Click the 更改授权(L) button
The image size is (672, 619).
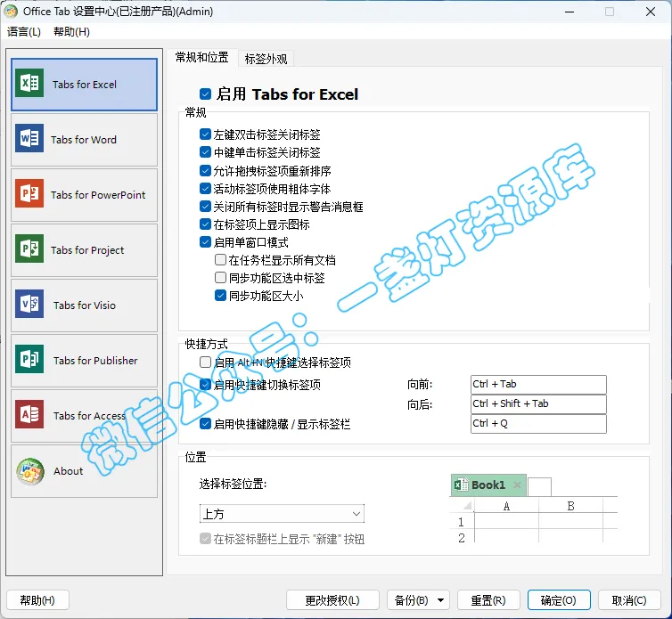tap(332, 600)
